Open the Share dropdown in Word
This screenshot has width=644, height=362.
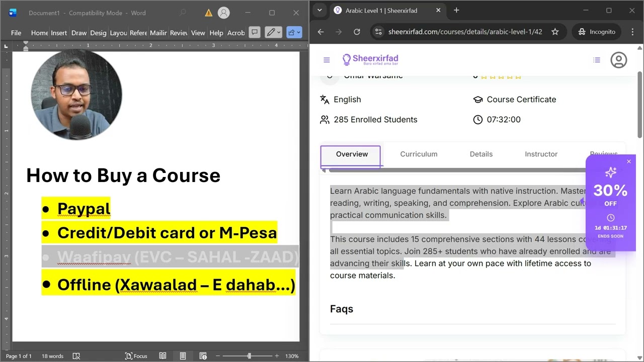(294, 33)
